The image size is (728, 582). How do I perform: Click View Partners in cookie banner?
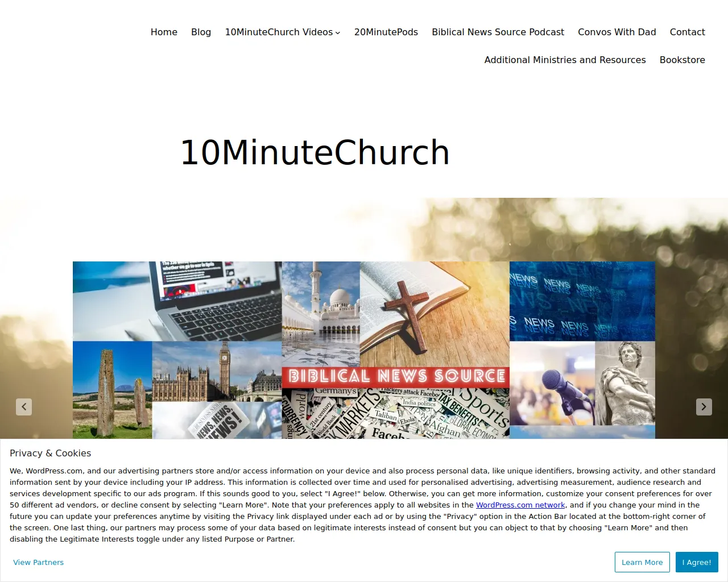39,563
